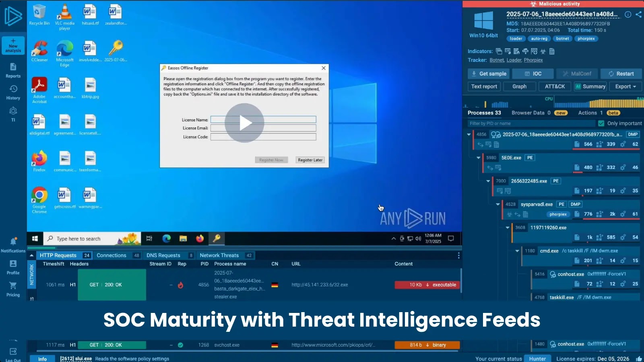Open the Export dropdown
This screenshot has width=644, height=362.
(x=625, y=86)
